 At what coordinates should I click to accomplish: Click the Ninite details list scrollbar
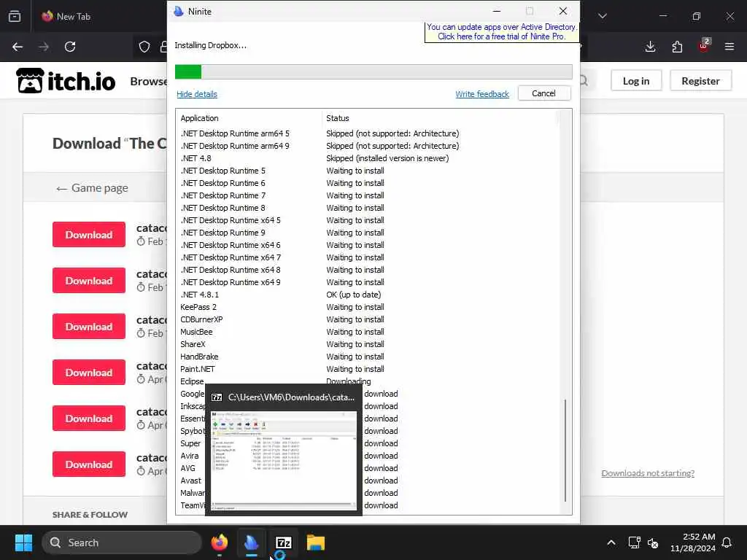pyautogui.click(x=565, y=450)
